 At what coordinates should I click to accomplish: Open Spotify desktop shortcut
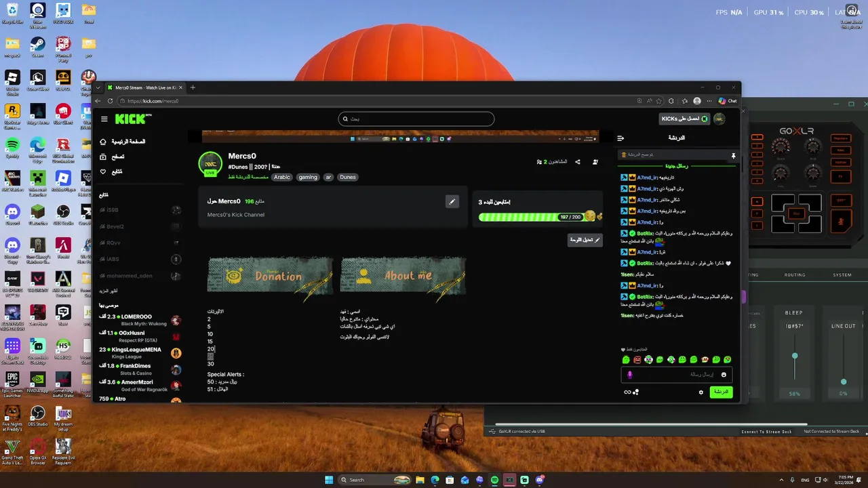pyautogui.click(x=12, y=147)
